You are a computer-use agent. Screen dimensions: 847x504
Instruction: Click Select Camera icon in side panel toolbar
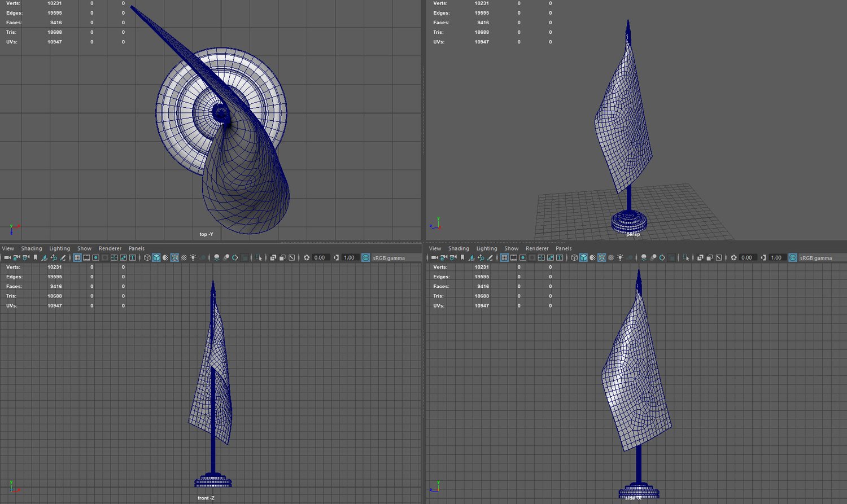(435, 258)
